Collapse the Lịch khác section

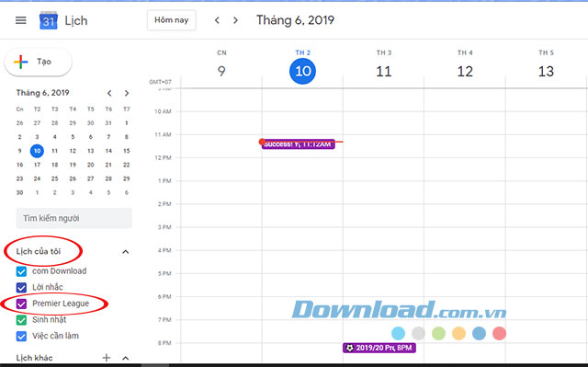pos(126,358)
